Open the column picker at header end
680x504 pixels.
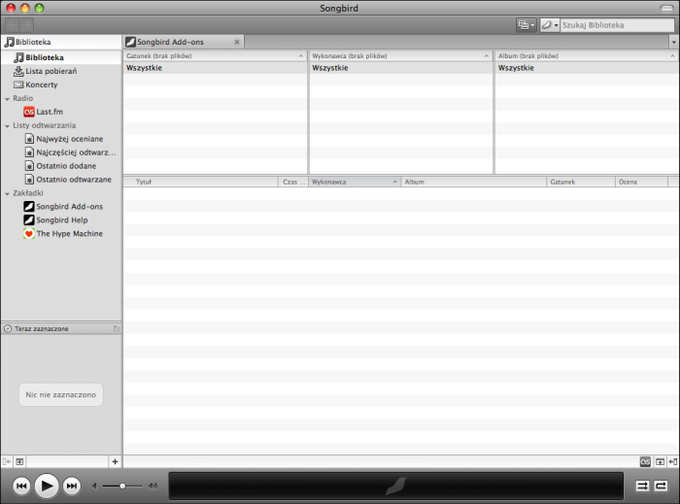coord(673,182)
